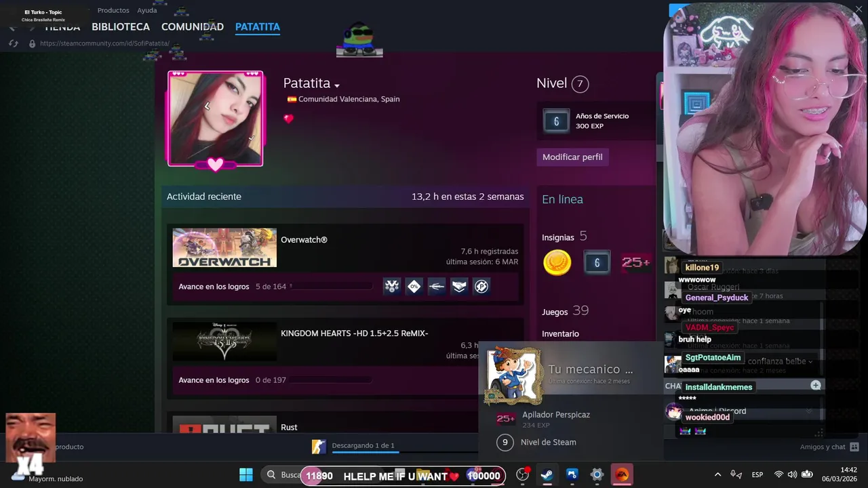Click the Modificar perfil button
The image size is (868, 488).
(x=572, y=157)
